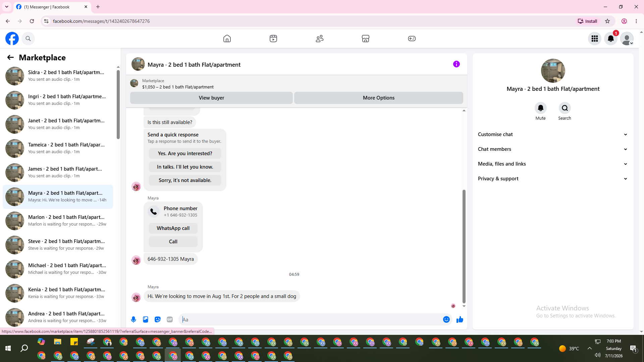The image size is (644, 362).
Task: Reload the page in Chrome
Action: [x=32, y=21]
